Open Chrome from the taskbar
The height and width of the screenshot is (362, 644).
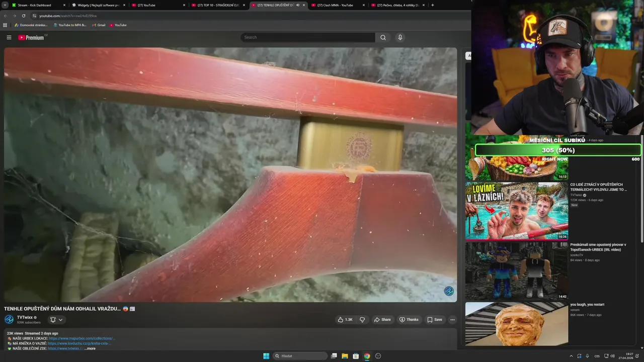367,356
